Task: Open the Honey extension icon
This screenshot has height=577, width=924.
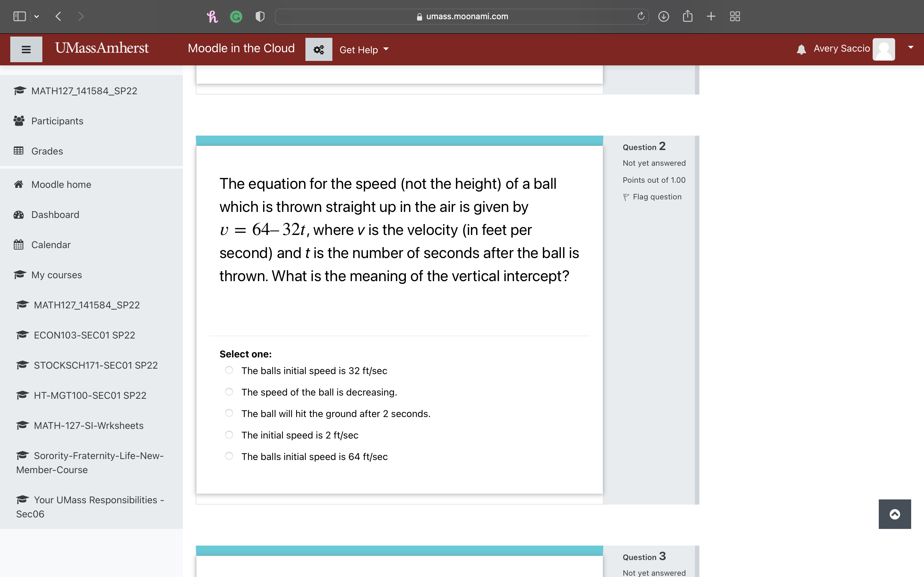Action: 213,16
